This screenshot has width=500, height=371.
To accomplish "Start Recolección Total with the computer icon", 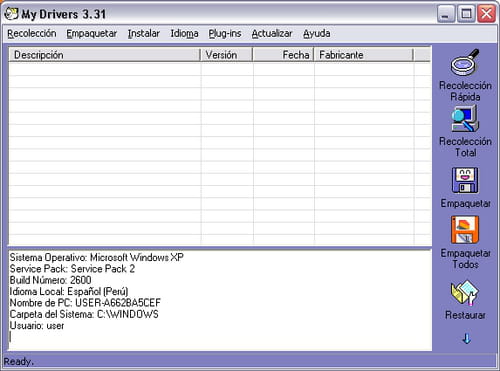I will click(465, 119).
